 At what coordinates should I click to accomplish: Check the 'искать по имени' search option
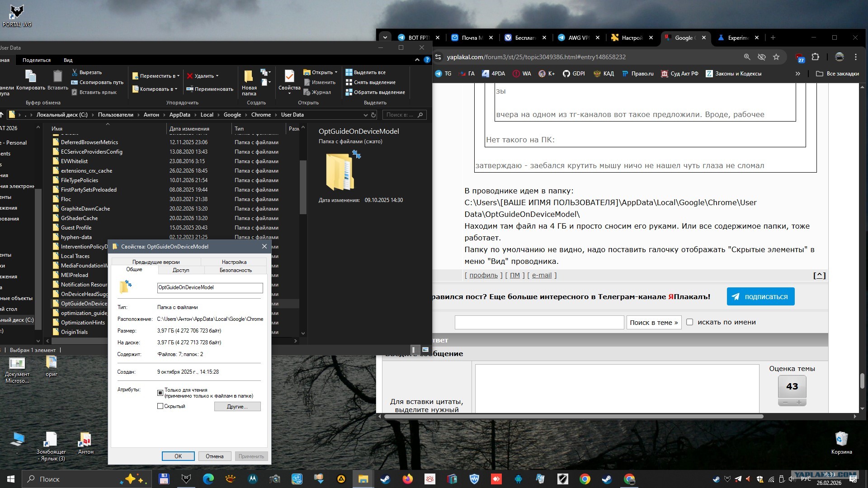tap(689, 322)
